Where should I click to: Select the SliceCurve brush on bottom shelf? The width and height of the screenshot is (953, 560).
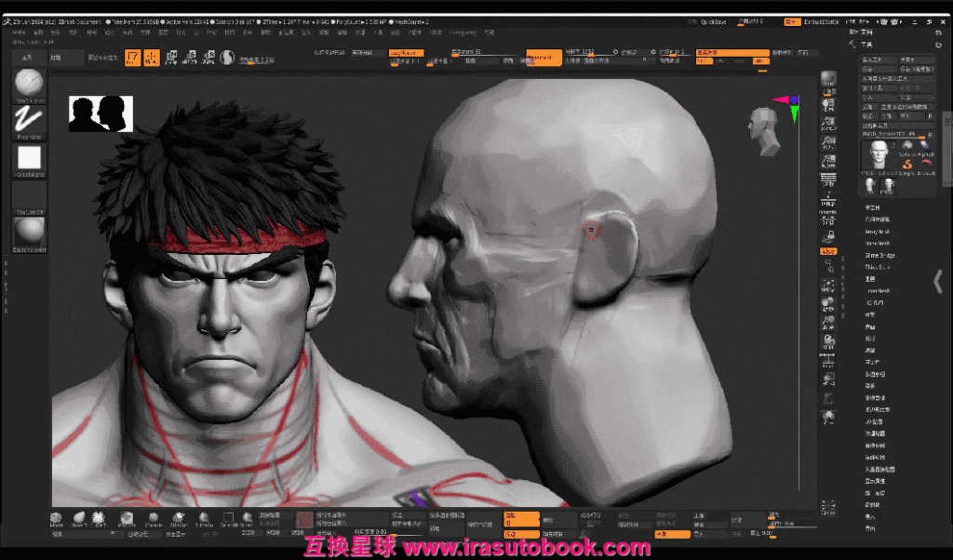click(x=204, y=519)
